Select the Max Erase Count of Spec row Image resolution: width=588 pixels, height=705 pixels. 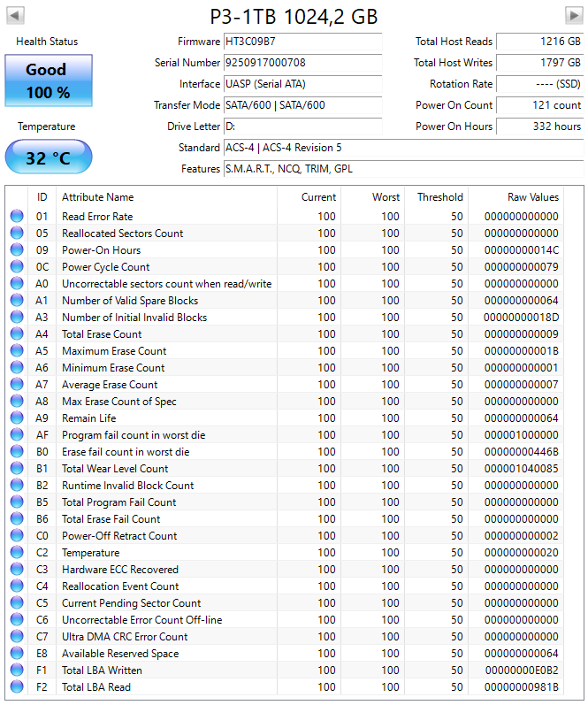[285, 401]
